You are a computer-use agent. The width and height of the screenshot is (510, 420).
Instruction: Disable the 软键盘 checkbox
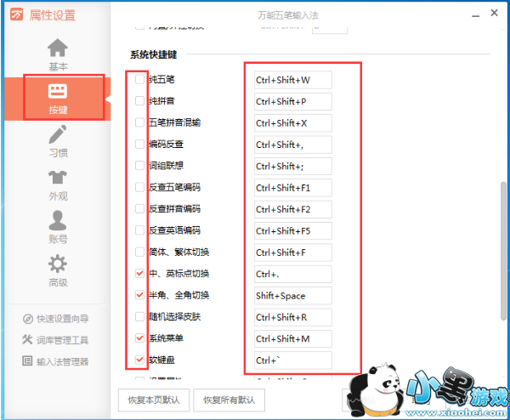[139, 360]
